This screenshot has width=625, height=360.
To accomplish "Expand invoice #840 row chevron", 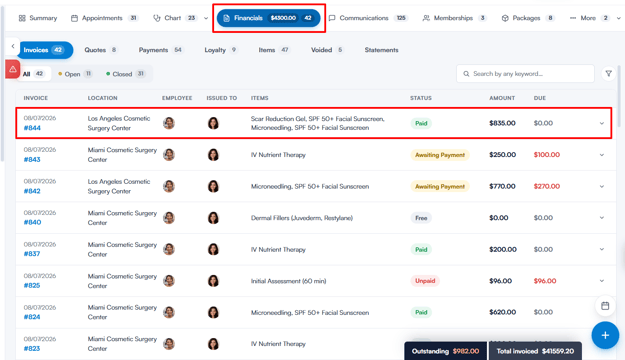I will (x=602, y=218).
